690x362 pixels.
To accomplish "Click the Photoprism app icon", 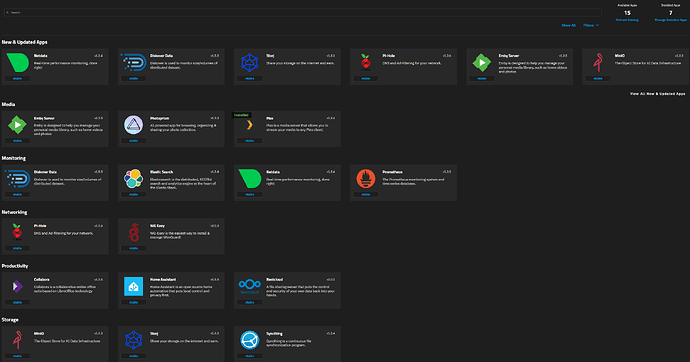I will [x=133, y=125].
